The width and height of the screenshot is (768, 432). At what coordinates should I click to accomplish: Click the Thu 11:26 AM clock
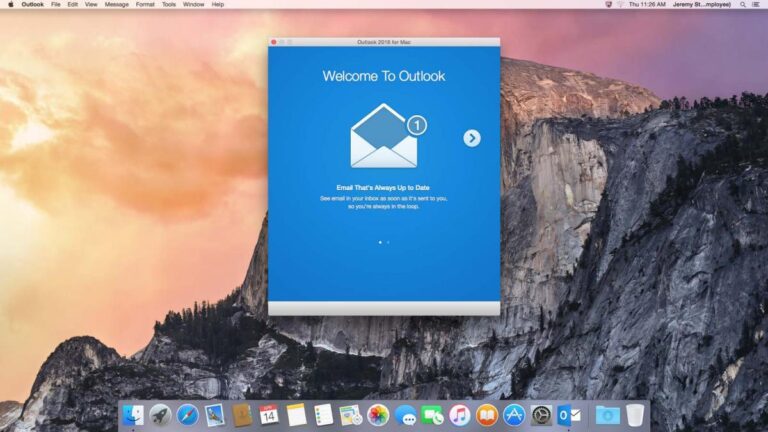(x=647, y=4)
